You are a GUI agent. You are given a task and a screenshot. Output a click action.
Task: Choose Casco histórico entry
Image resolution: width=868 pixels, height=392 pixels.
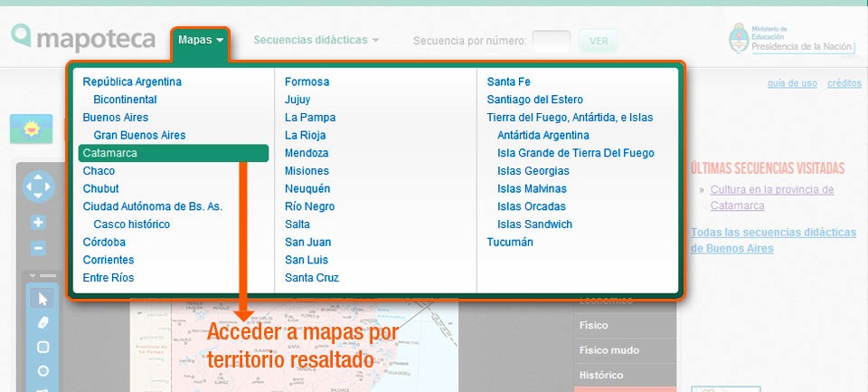coord(132,225)
